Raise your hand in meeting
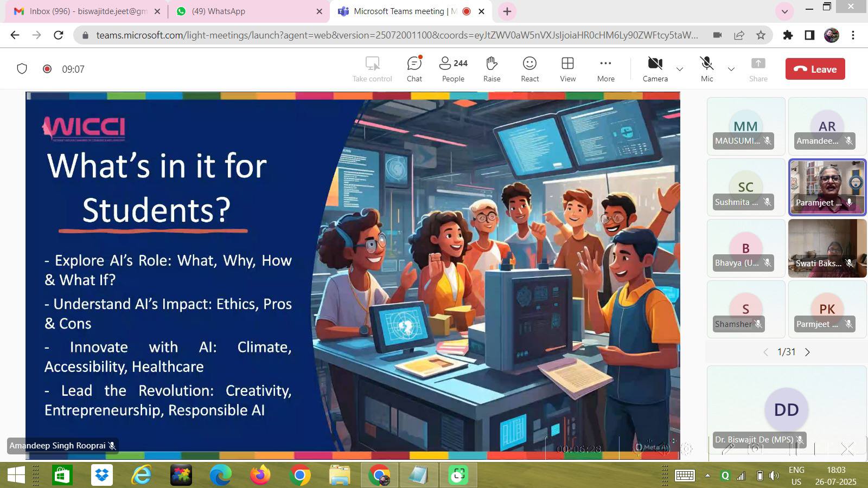The image size is (868, 488). point(492,69)
